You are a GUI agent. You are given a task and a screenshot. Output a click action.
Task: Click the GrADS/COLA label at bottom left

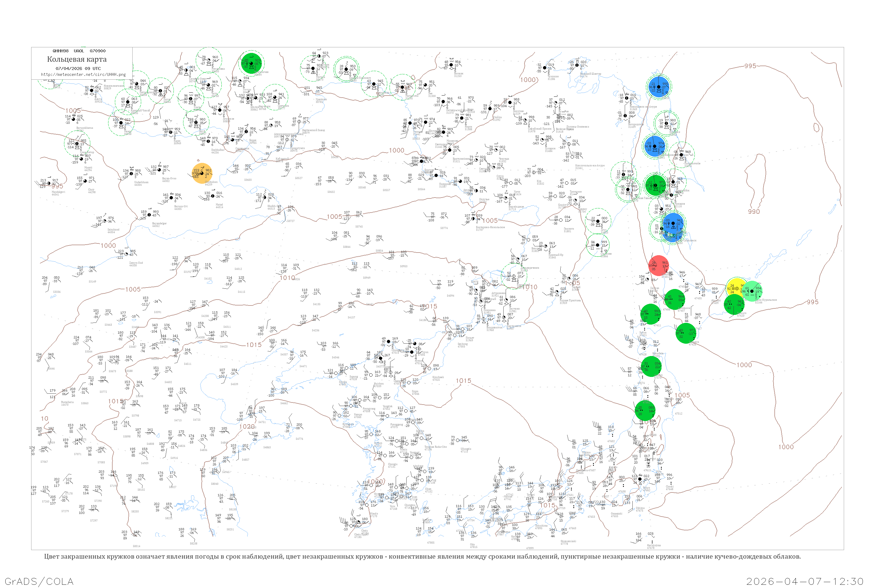[x=39, y=581]
